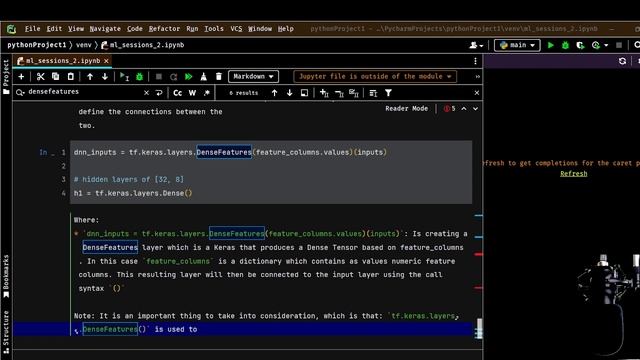Interrupt kernel with the stop square
The height and width of the screenshot is (360, 640).
coord(159,77)
